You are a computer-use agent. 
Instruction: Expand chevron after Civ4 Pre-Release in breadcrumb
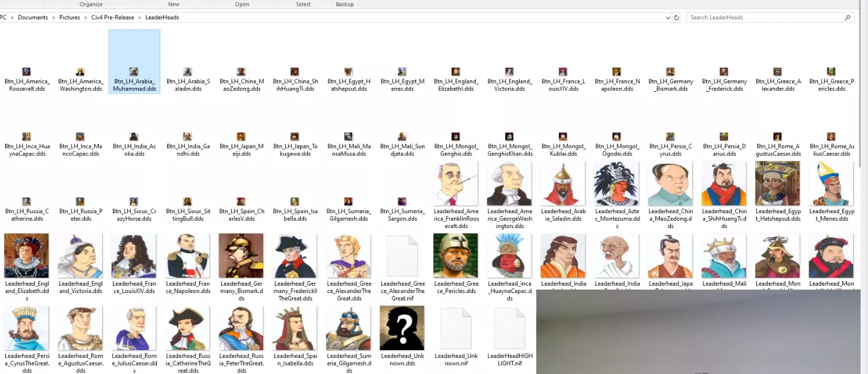pos(140,18)
